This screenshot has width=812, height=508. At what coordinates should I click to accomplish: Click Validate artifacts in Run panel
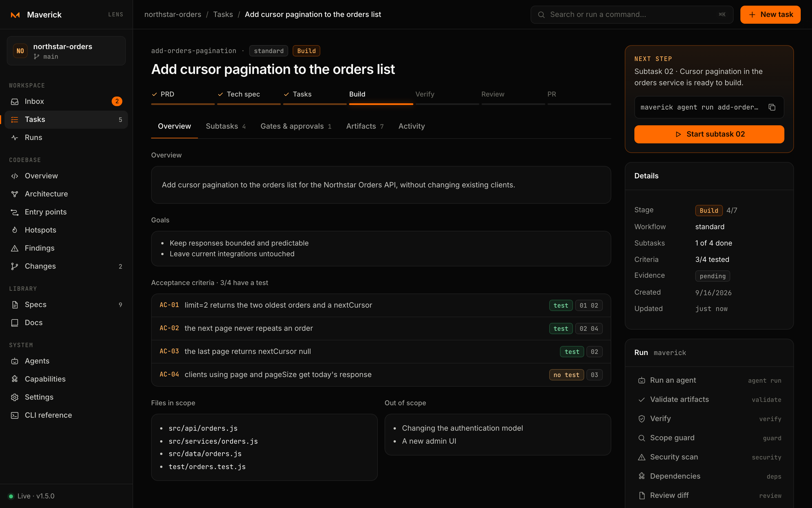tap(709, 399)
